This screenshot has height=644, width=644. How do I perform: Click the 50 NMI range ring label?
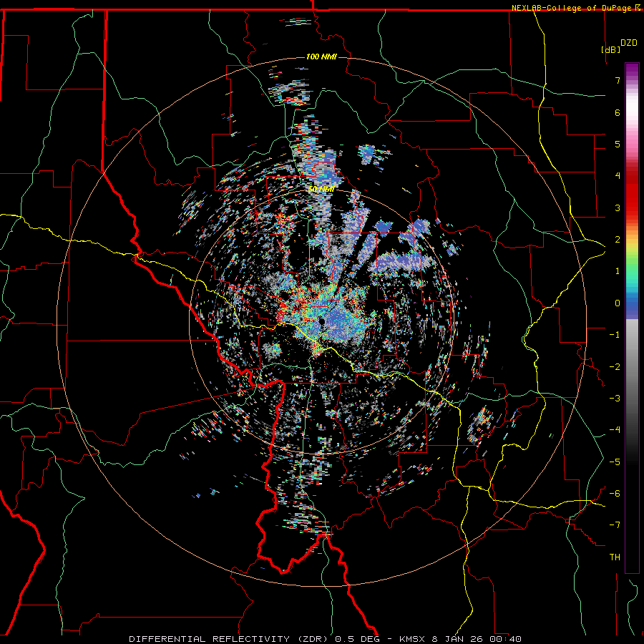pos(321,190)
